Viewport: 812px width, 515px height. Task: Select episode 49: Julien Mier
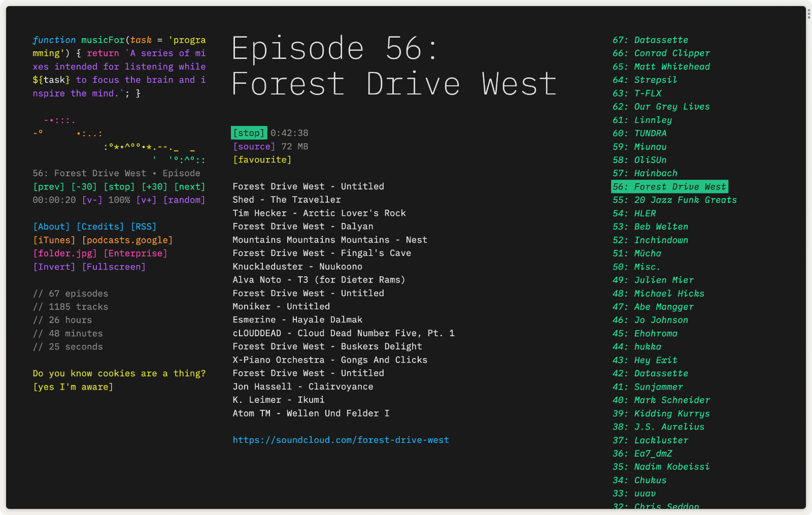653,280
